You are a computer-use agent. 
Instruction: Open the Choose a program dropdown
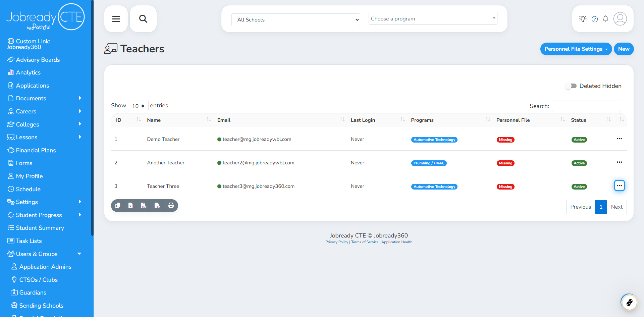click(x=433, y=18)
